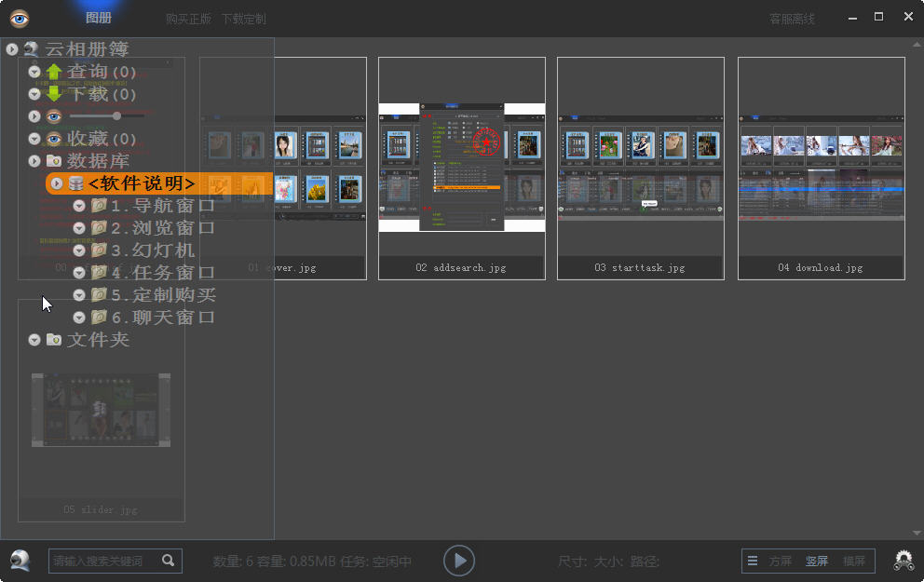Click the 下载定制 link
This screenshot has height=582, width=924.
click(x=244, y=17)
